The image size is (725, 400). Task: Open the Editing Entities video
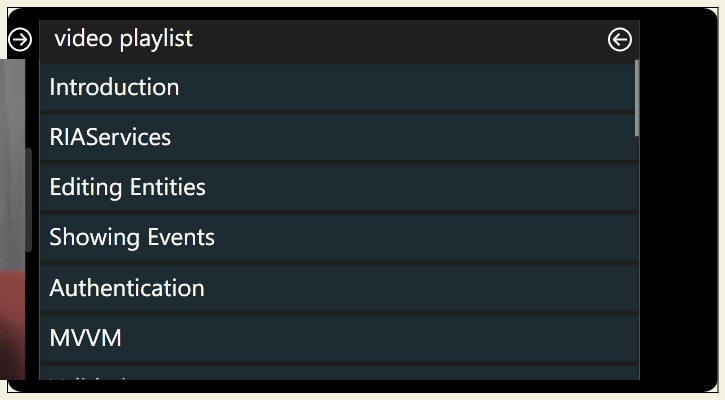(338, 187)
